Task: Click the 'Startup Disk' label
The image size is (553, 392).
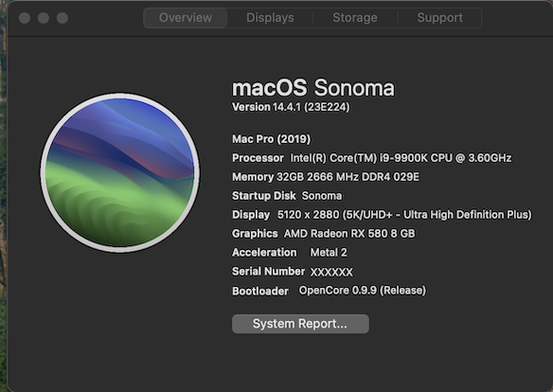Action: click(x=264, y=196)
